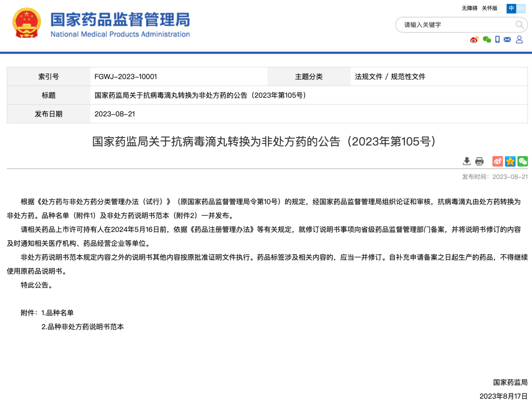Select the 中 Chinese language option
The height and width of the screenshot is (403, 532).
512,8
